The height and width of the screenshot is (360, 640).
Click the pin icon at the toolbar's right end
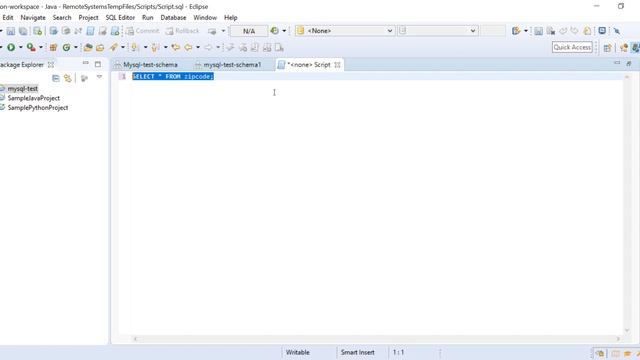pyautogui.click(x=617, y=31)
